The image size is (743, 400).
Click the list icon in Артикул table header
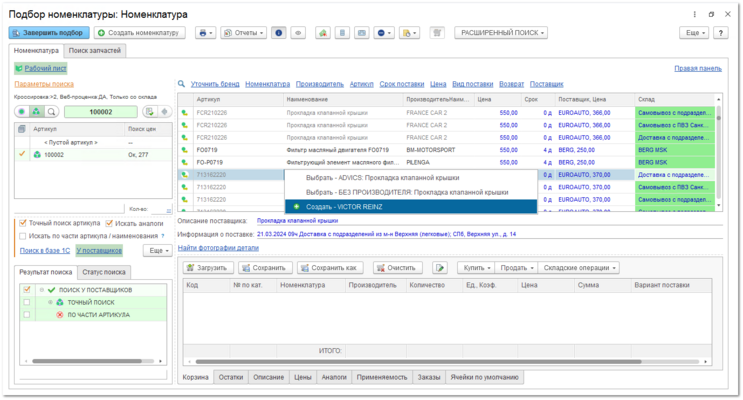[x=22, y=129]
